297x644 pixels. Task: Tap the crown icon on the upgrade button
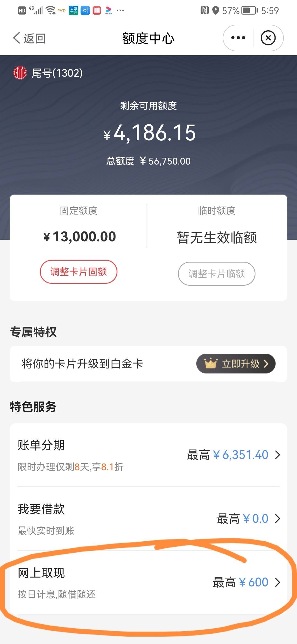click(211, 363)
